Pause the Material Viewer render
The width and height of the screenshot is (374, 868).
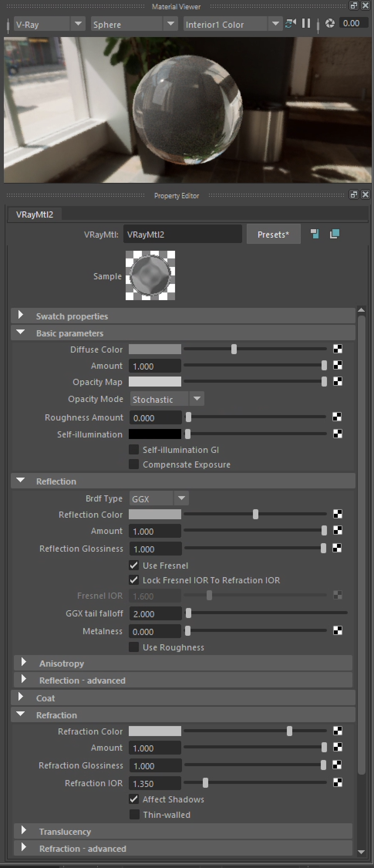(x=306, y=24)
